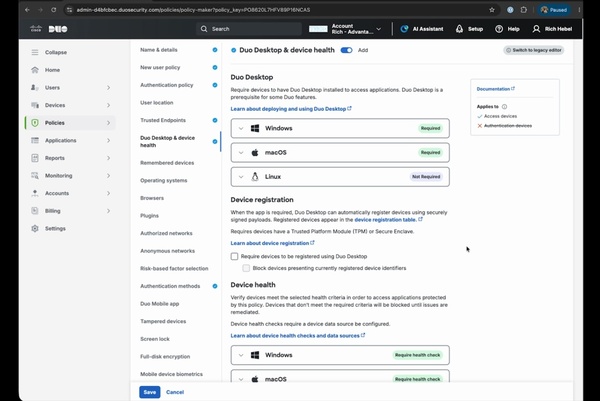Toggle Duo Desktop & device health switch
This screenshot has height=401, width=600.
pyautogui.click(x=346, y=50)
